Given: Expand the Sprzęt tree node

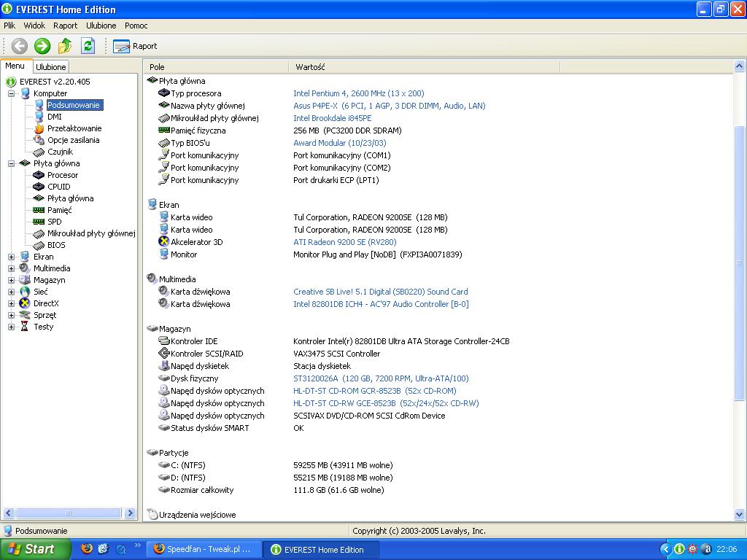Looking at the screenshot, I should [x=12, y=315].
